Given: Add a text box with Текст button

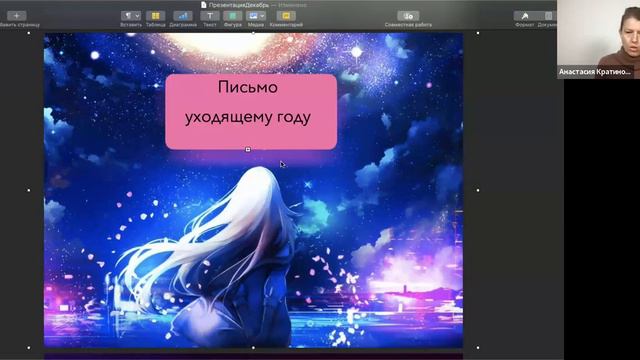Looking at the screenshot, I should pos(210,16).
